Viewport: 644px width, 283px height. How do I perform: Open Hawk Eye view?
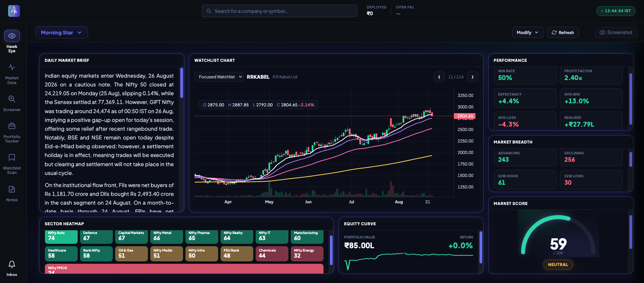[x=12, y=42]
